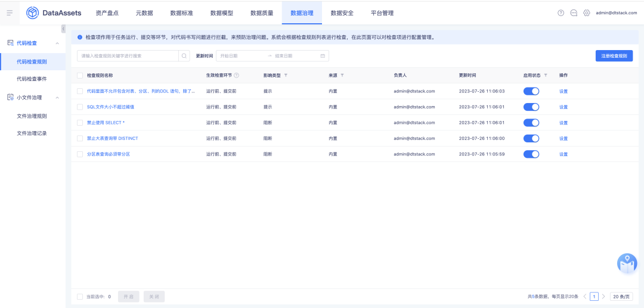Click the filter icon beside 来源
Image resolution: width=644 pixels, height=308 pixels.
342,76
